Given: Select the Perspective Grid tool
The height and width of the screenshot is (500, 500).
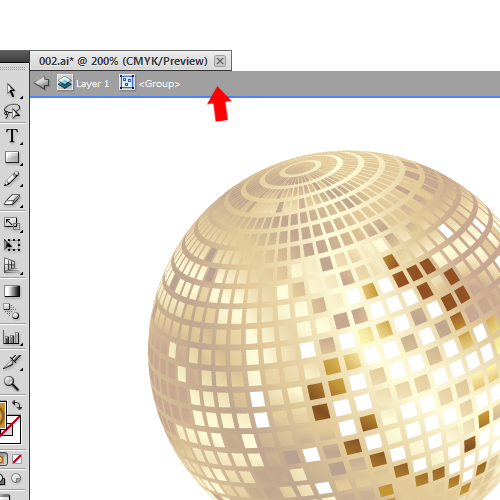Looking at the screenshot, I should coord(11,266).
